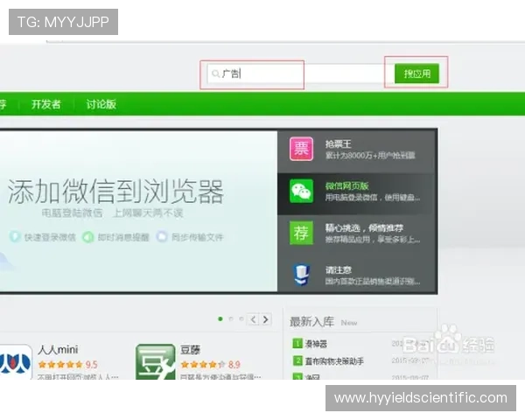Click the green 豆藤 app icon

(x=156, y=362)
